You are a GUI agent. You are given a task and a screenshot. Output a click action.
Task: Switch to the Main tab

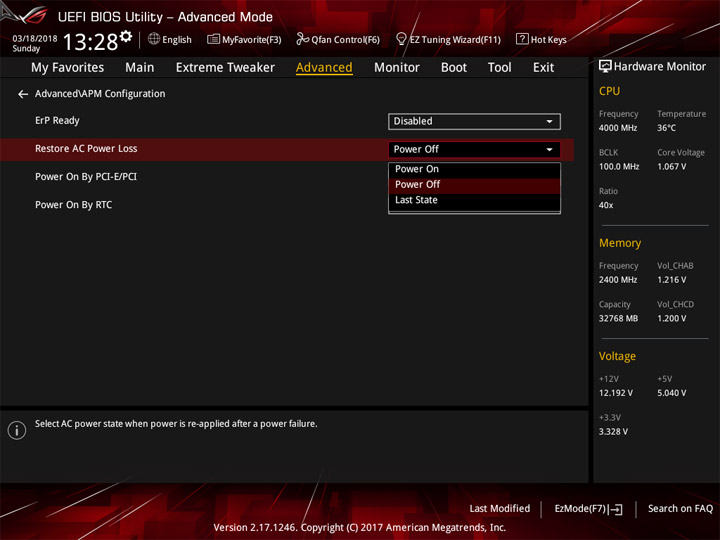pyautogui.click(x=140, y=68)
